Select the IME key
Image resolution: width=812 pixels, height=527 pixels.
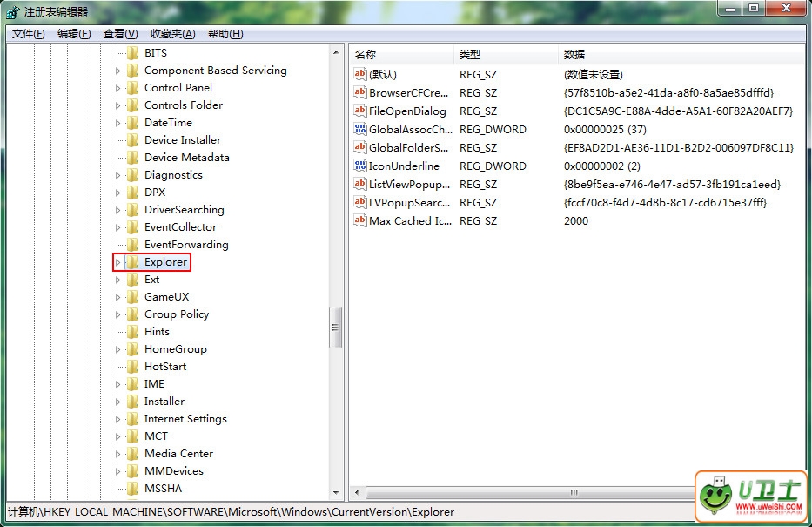(x=154, y=384)
